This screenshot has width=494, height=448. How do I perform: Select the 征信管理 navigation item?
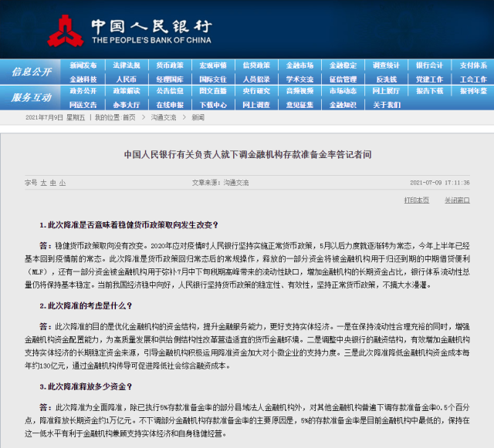[343, 79]
